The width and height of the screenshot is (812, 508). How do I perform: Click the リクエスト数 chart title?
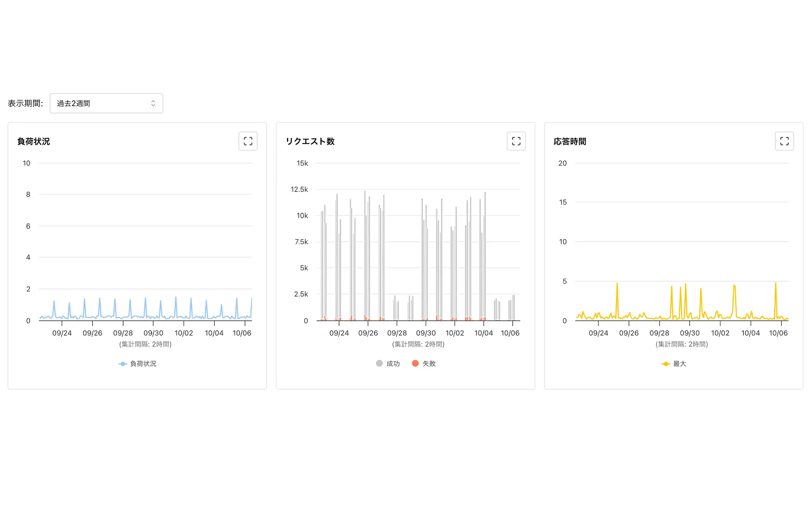[x=310, y=141]
